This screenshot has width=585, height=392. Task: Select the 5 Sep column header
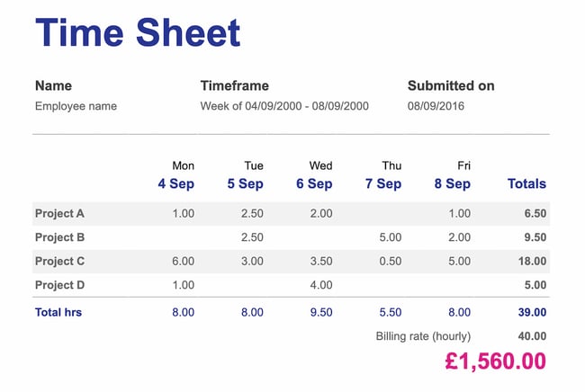click(x=245, y=183)
